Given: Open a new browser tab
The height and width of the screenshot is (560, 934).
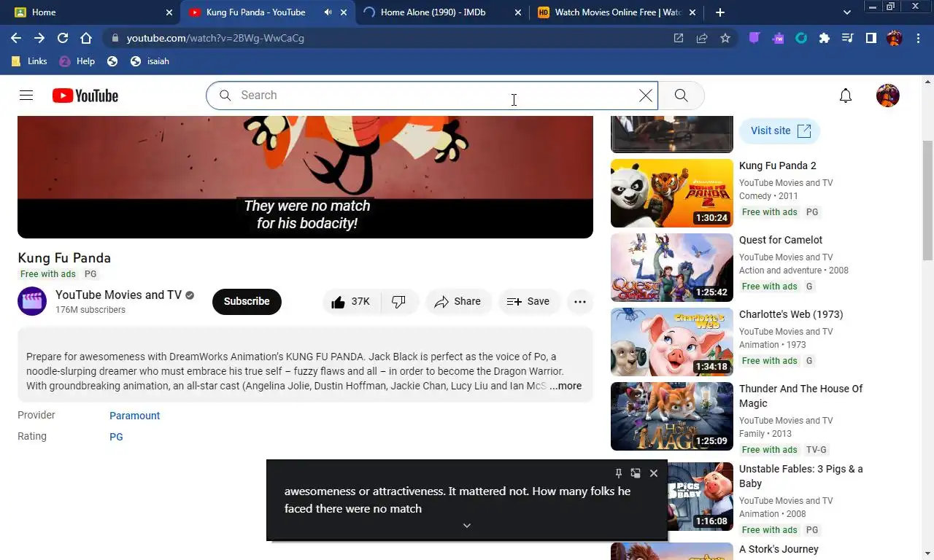Looking at the screenshot, I should [x=720, y=12].
